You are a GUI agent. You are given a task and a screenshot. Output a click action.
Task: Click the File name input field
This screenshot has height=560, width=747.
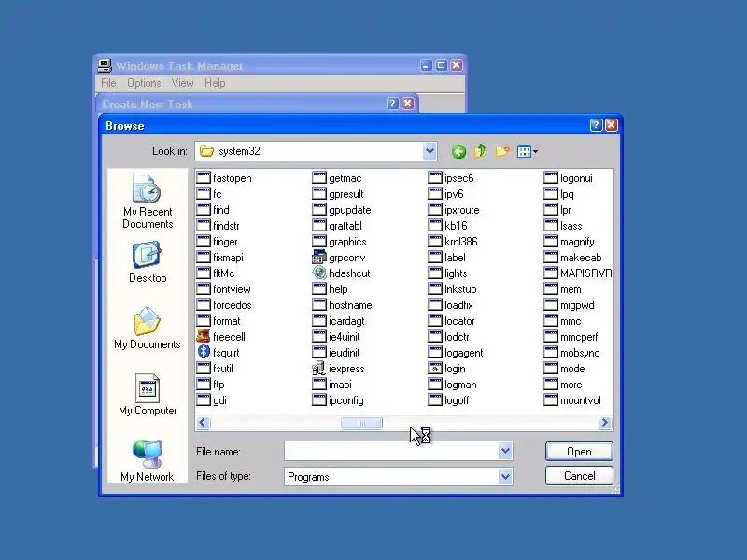point(391,451)
